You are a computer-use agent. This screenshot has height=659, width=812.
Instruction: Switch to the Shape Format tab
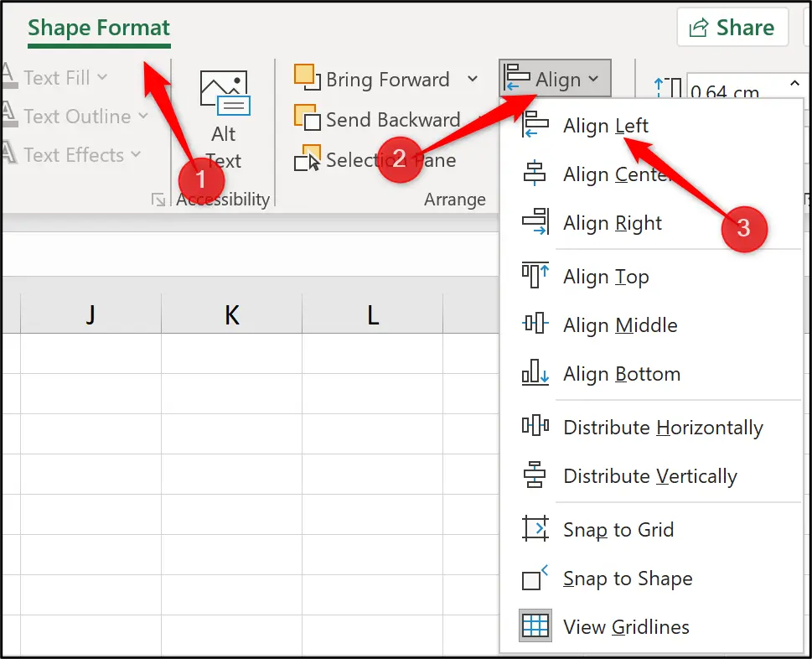[98, 28]
